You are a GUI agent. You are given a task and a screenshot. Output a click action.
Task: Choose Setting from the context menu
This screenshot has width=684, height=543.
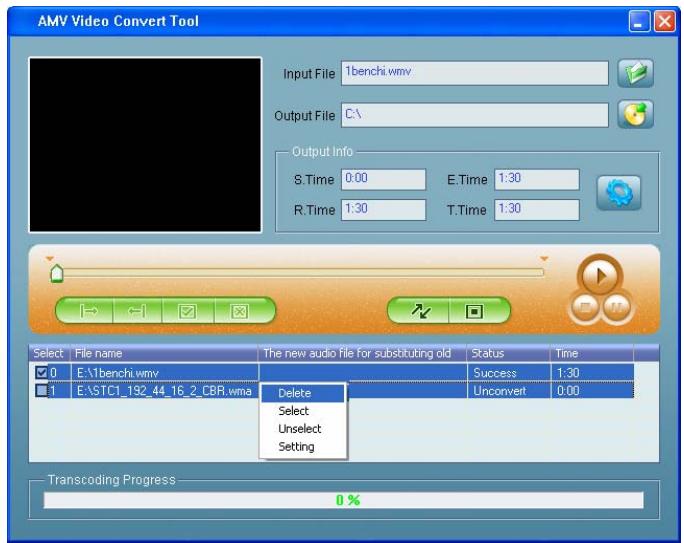pos(303,446)
